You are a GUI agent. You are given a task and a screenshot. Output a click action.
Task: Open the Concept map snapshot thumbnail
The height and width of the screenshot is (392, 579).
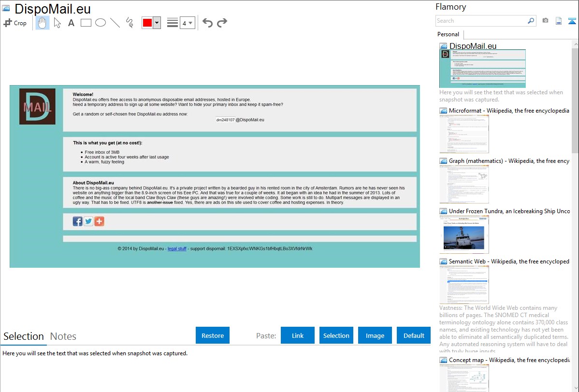click(x=464, y=378)
